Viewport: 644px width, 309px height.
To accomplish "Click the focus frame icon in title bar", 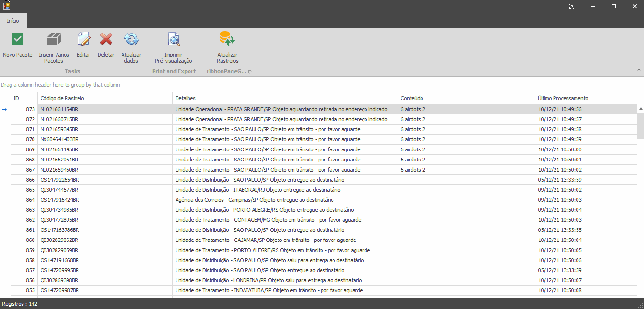I will point(572,6).
